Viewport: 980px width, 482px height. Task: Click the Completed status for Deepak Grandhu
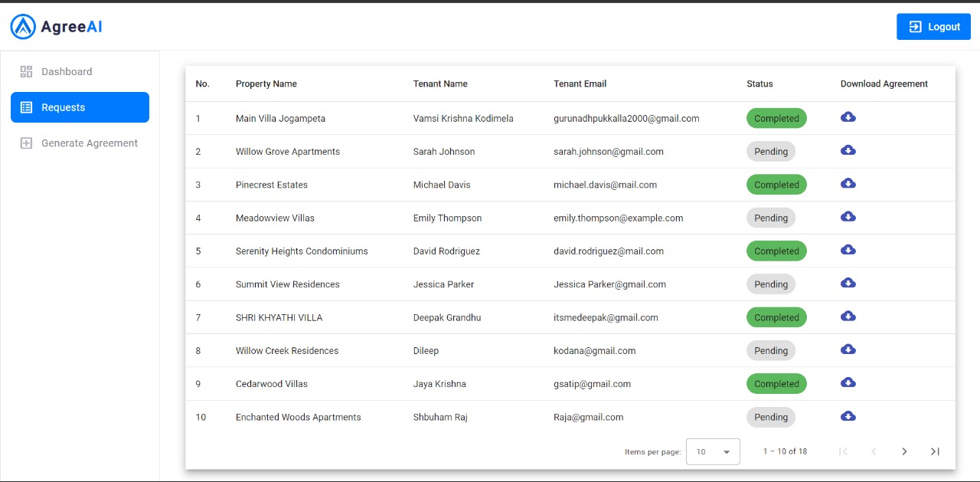click(x=776, y=318)
